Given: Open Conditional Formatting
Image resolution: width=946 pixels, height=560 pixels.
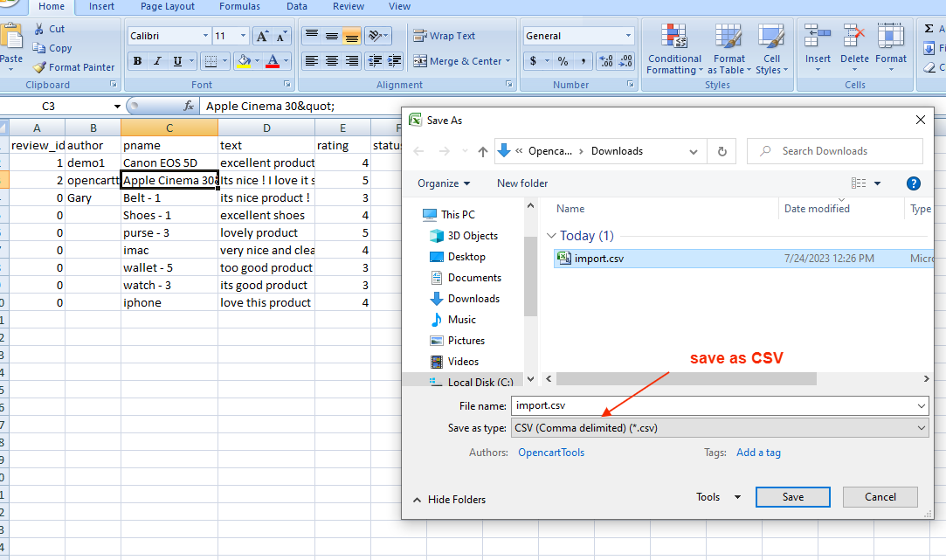Looking at the screenshot, I should pyautogui.click(x=674, y=49).
